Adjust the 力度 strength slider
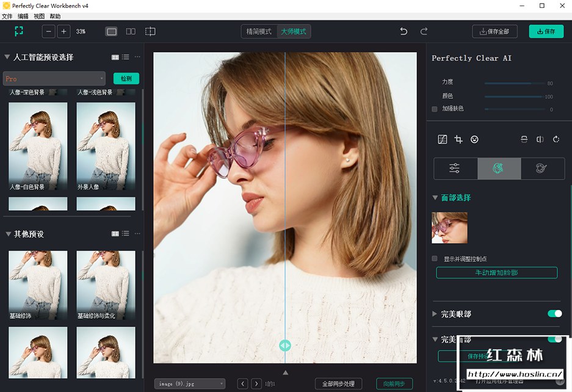The width and height of the screenshot is (572, 392). pos(513,83)
